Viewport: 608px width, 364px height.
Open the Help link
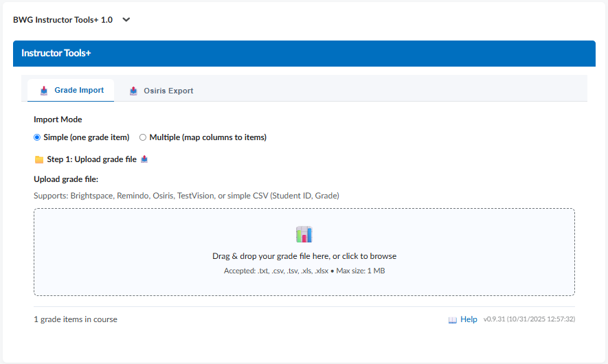click(469, 319)
